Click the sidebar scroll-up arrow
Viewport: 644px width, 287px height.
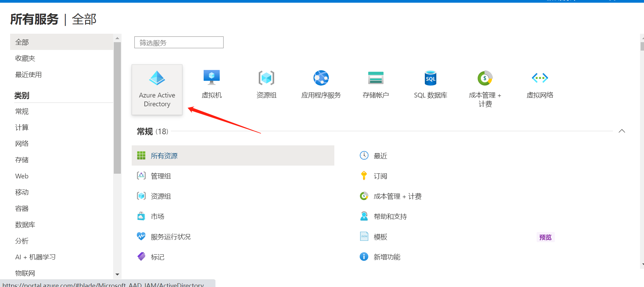[117, 38]
